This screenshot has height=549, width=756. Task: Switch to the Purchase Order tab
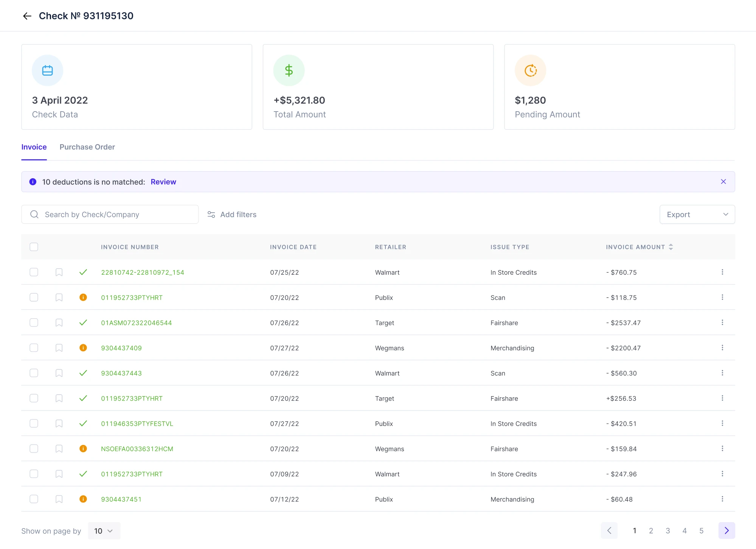87,147
